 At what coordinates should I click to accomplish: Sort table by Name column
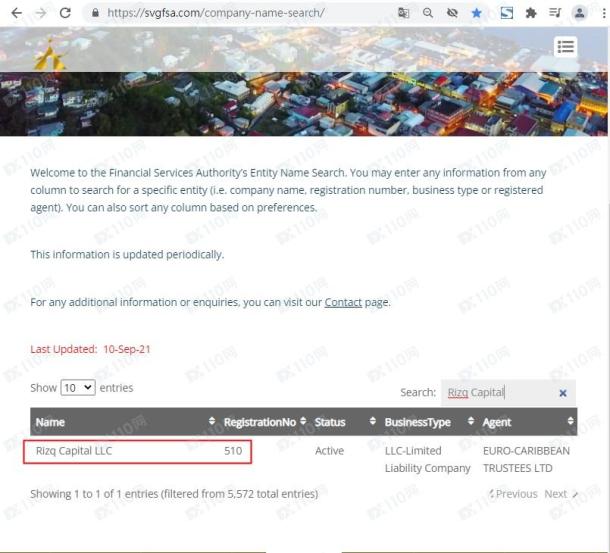pyautogui.click(x=125, y=422)
